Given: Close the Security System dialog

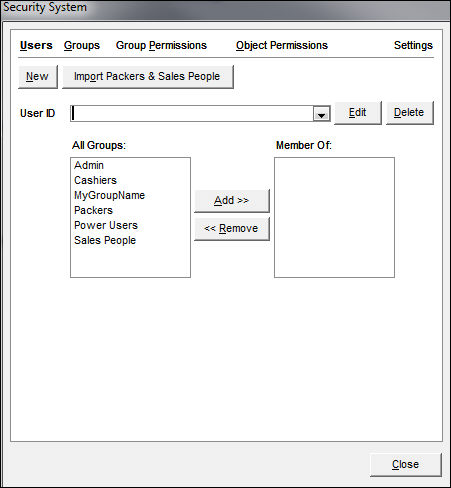Looking at the screenshot, I should [406, 464].
